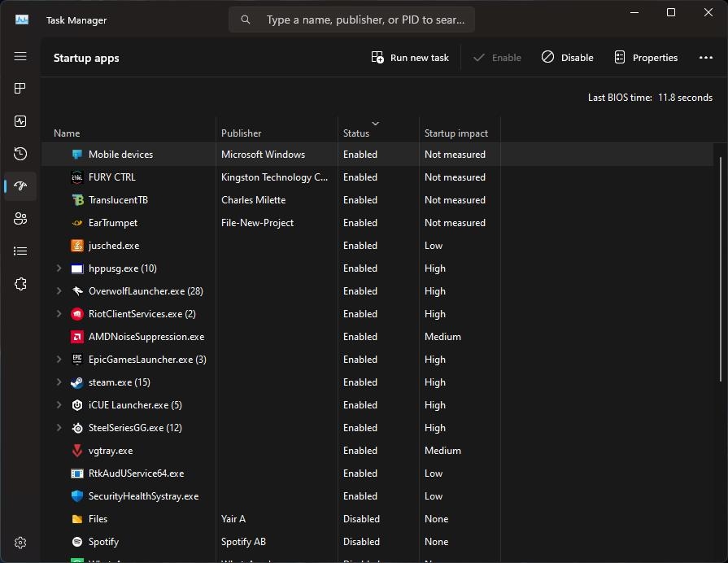Expand the RiotClientServices.exe (2) group
728x563 pixels.
[x=59, y=313]
